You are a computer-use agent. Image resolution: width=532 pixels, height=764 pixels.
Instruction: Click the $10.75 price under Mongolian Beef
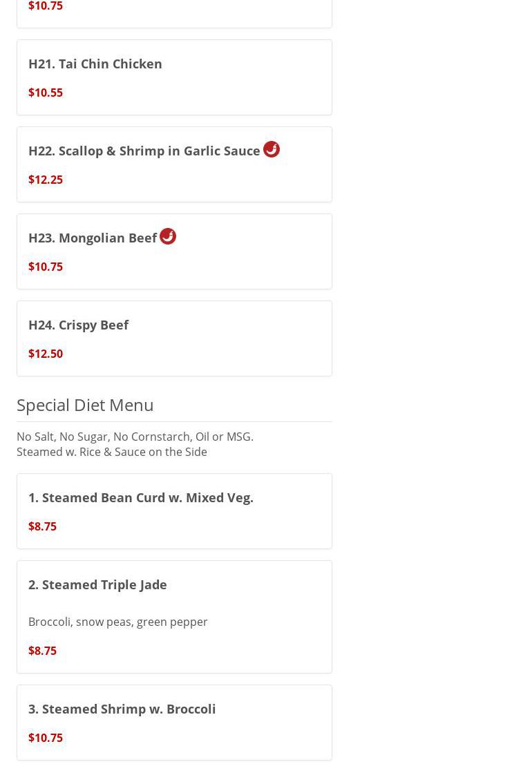46,267
